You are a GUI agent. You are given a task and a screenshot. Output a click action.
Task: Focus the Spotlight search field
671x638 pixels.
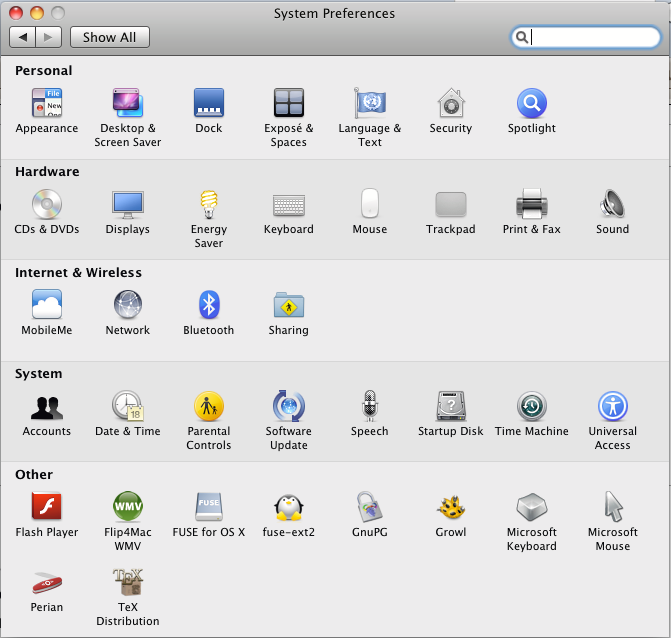tap(585, 37)
